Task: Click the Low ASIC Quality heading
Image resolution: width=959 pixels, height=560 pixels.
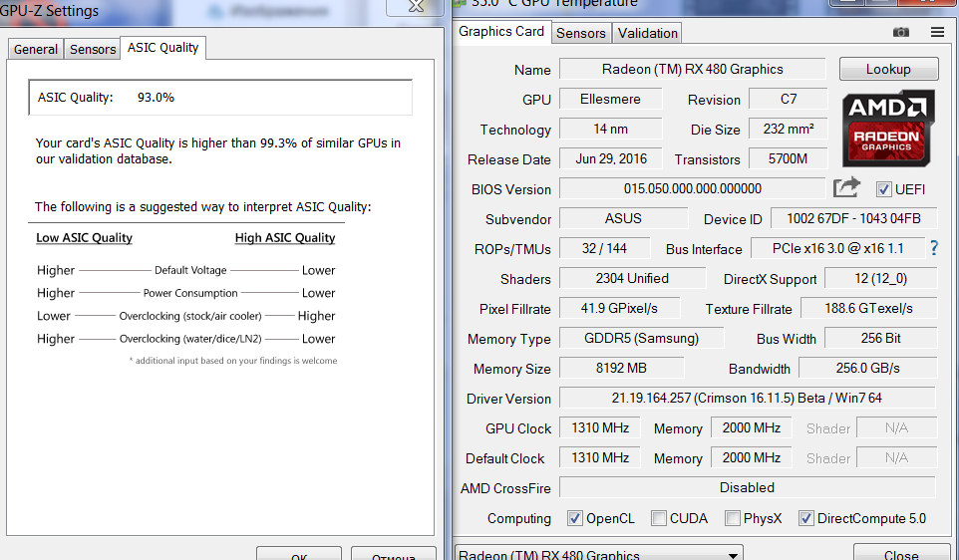Action: tap(84, 238)
